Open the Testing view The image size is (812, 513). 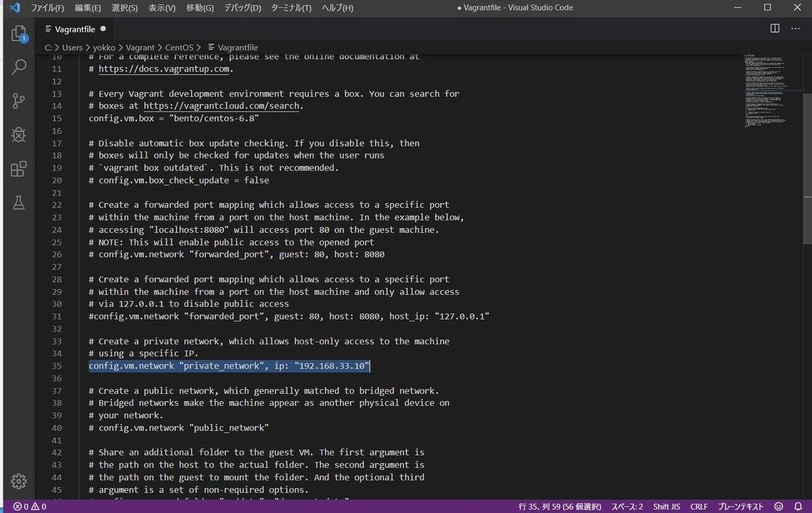[x=18, y=202]
